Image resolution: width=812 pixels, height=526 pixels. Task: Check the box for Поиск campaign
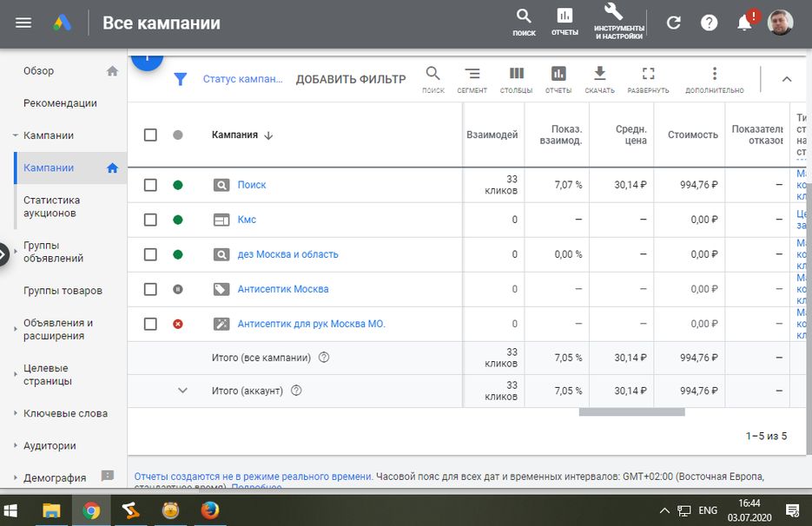point(150,185)
